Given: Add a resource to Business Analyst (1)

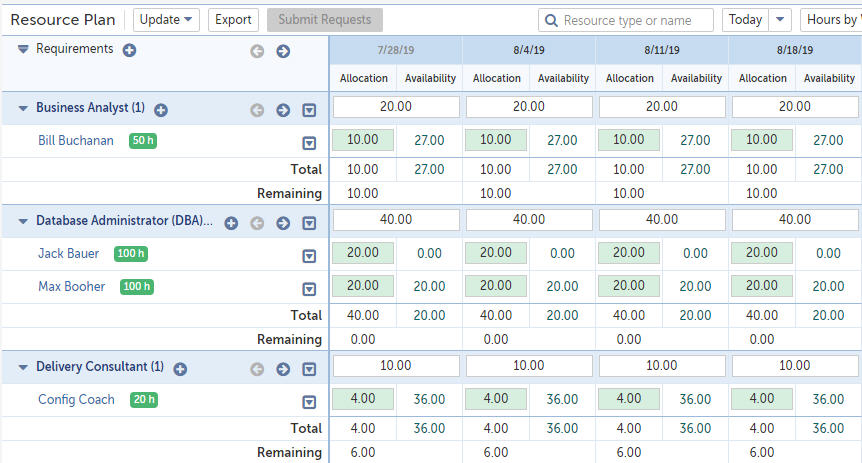Looking at the screenshot, I should pos(161,110).
